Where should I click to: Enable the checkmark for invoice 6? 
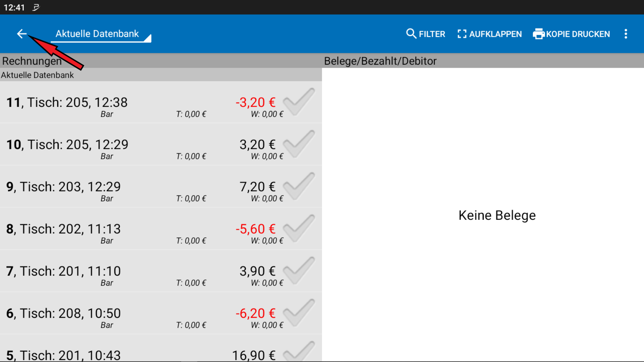(x=298, y=313)
